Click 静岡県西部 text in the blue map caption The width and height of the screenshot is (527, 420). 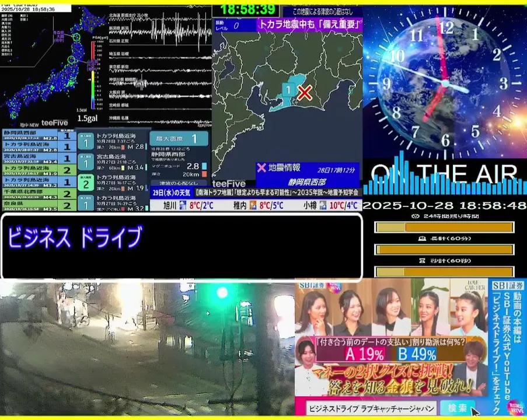(x=307, y=182)
